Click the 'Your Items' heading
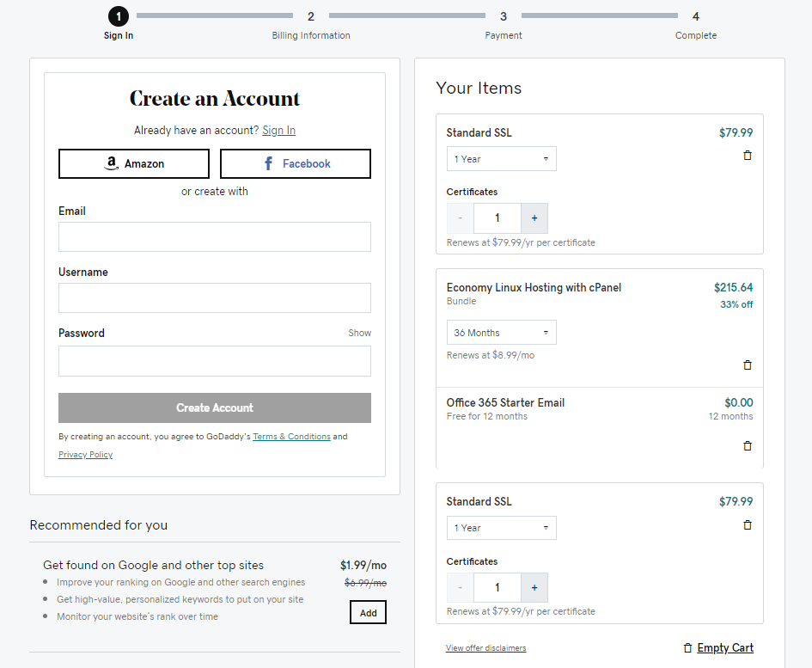The width and height of the screenshot is (812, 668). point(479,88)
